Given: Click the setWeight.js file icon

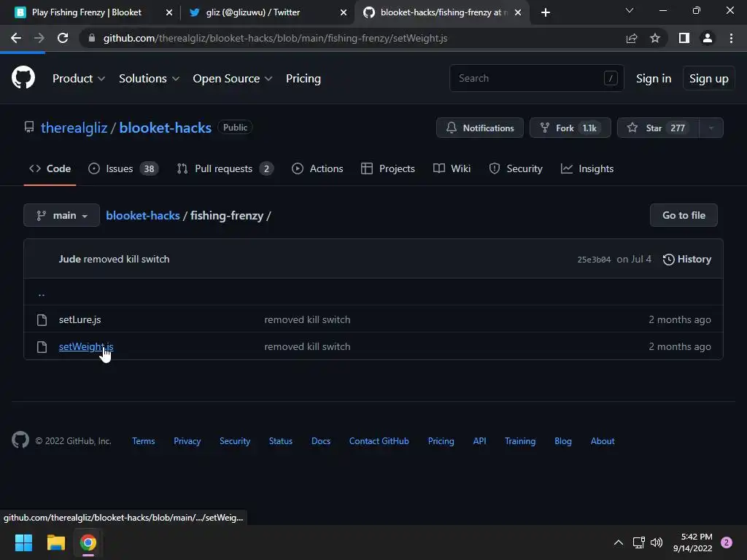Looking at the screenshot, I should tap(42, 346).
